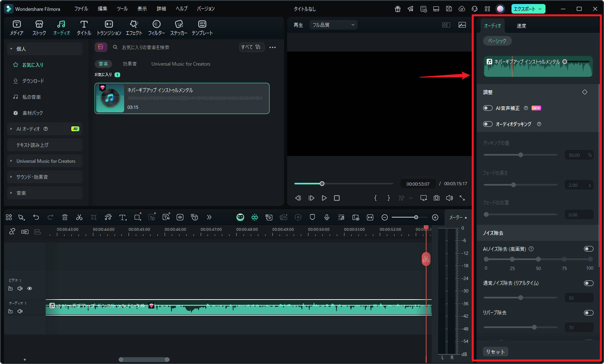Viewport: 604px width, 364px height.
Task: Click the fullscreen expand icon in preview
Action: tap(462, 198)
